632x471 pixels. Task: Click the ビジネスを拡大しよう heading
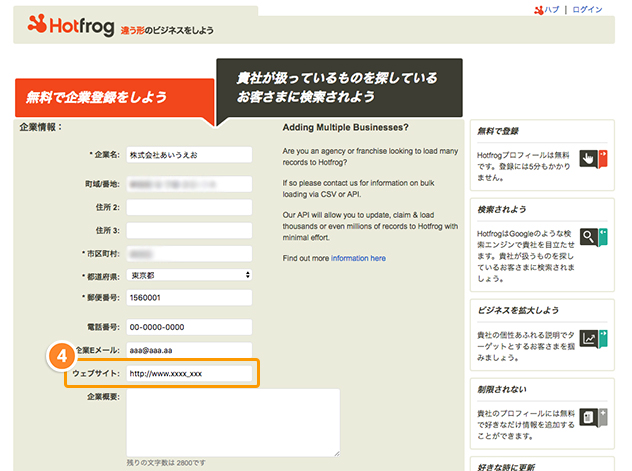518,310
